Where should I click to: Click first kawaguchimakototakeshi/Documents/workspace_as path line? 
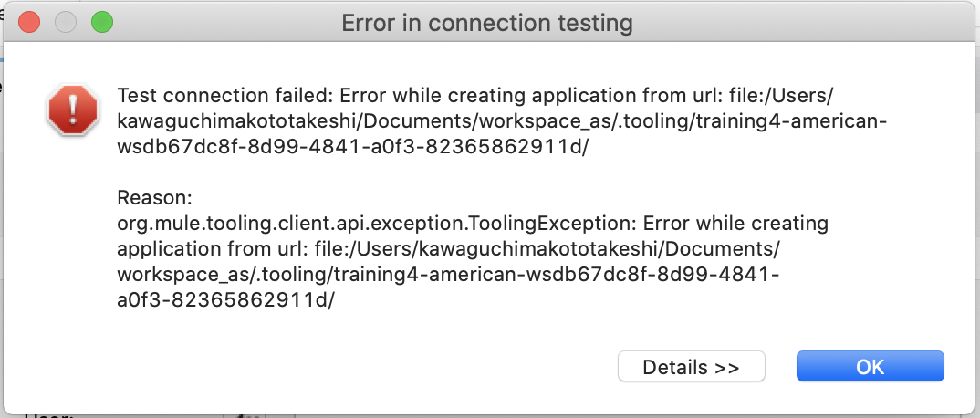coord(502,121)
